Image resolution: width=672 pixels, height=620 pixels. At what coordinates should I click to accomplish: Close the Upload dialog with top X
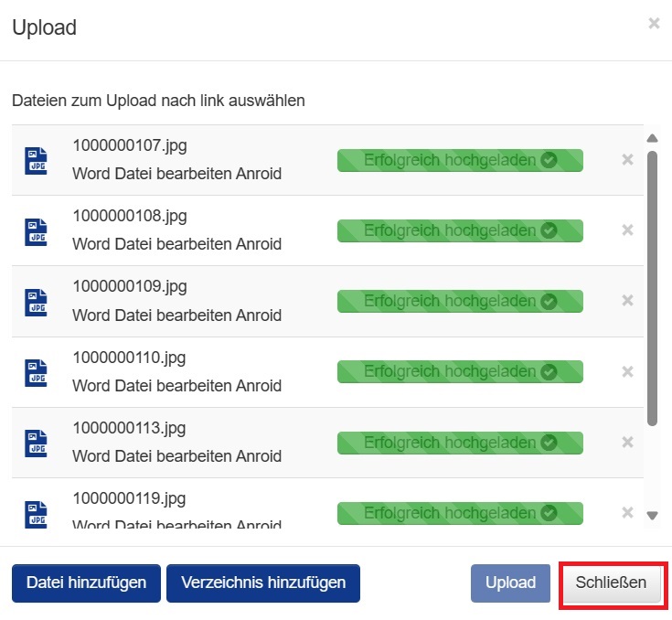pos(654,23)
